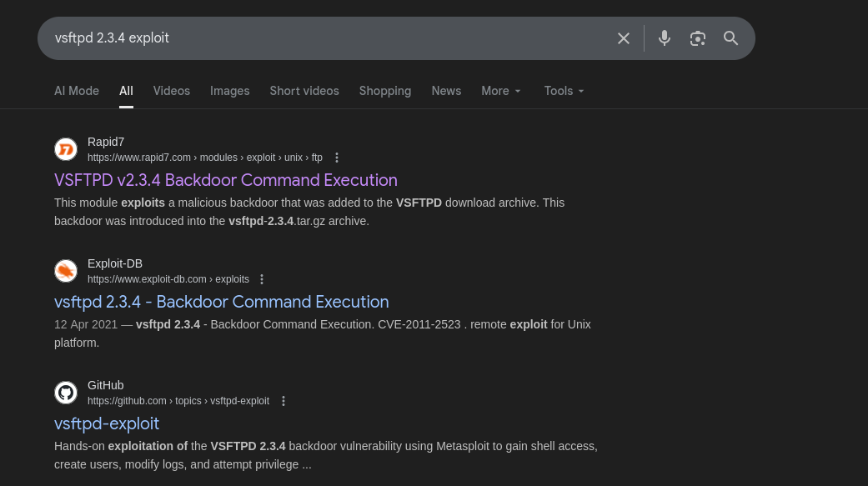Open options menu for GitHub result
Image resolution: width=868 pixels, height=486 pixels.
[x=283, y=401]
